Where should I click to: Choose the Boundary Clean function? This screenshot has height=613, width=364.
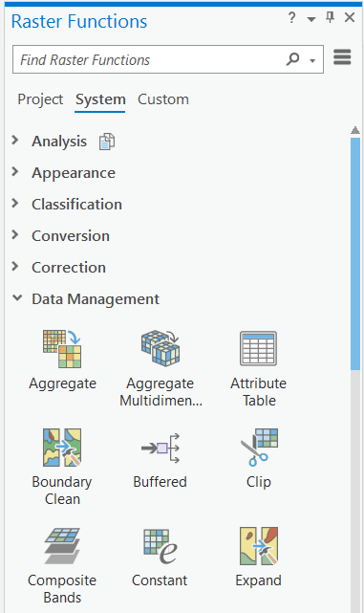pyautogui.click(x=62, y=448)
